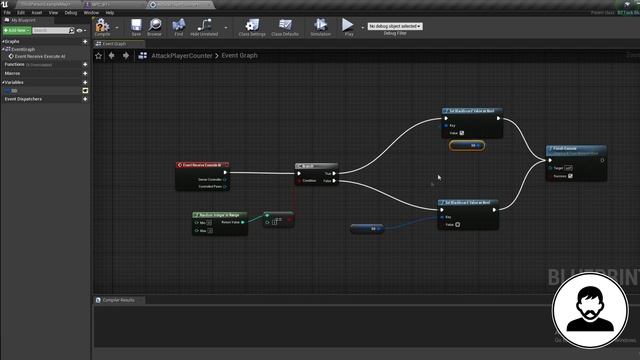Add a new event dispatcher with plus

point(85,99)
